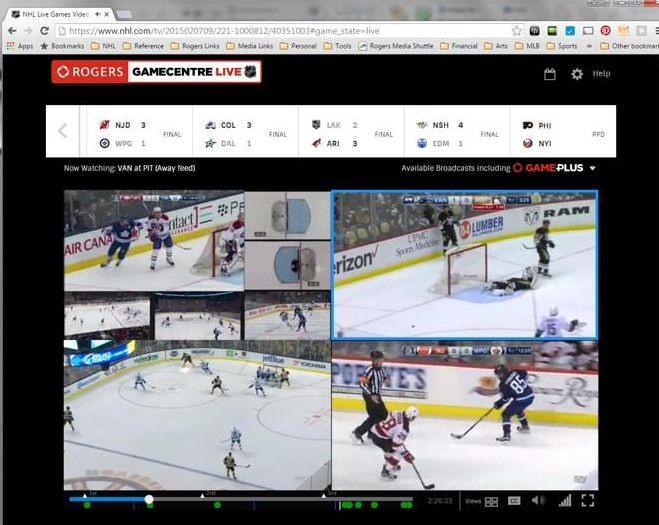Select the NJD at WPG feed

[x=465, y=415]
